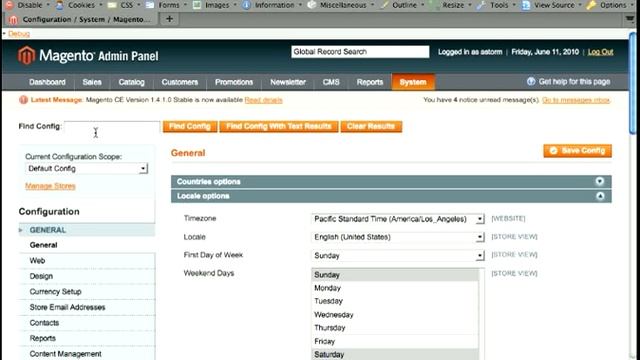Screen dimensions: 640x360
Task: Open View Source toolbar menu
Action: [552, 5]
